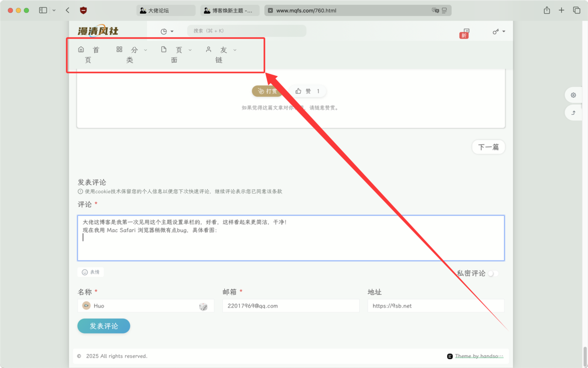Screen dimensions: 588x368
Task: Toggle the 私密评论 switch
Action: pos(493,273)
